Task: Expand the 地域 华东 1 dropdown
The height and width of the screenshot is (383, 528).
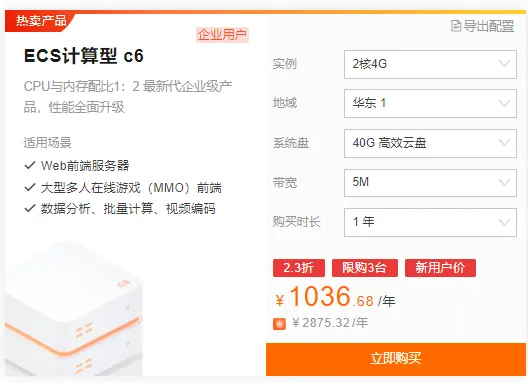Action: click(x=430, y=103)
